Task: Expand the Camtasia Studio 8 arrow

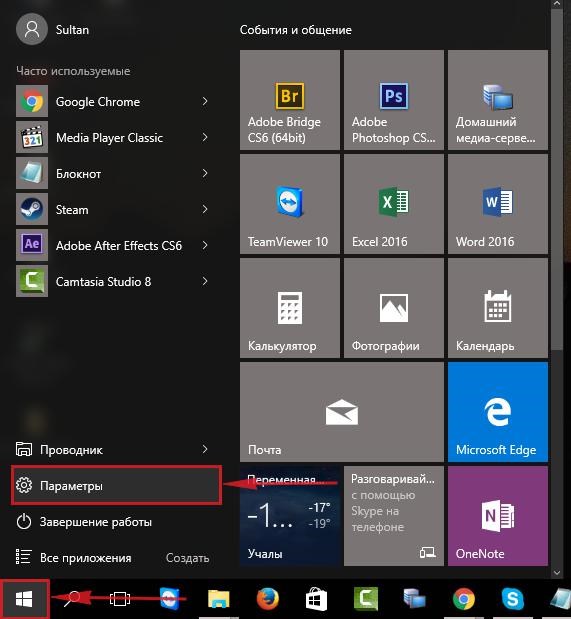Action: tap(205, 281)
